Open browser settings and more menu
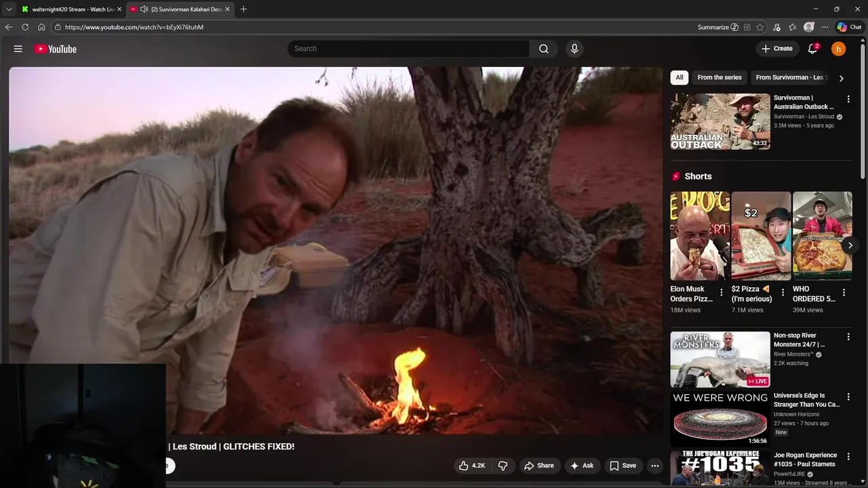Viewport: 868px width, 488px height. (825, 27)
